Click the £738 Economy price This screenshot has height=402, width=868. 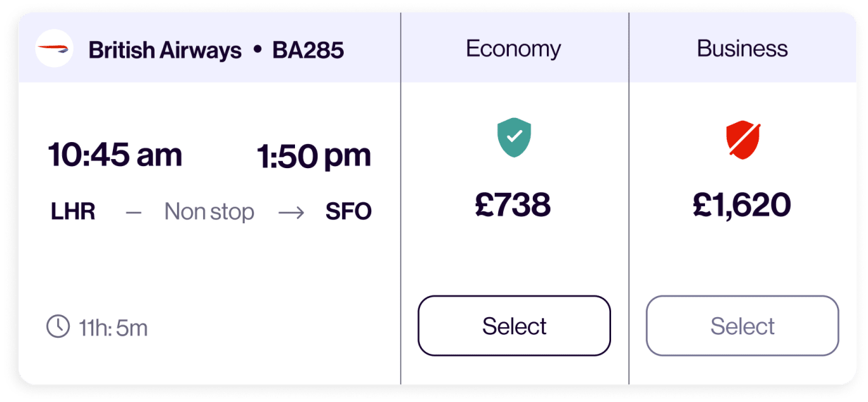[x=514, y=205]
